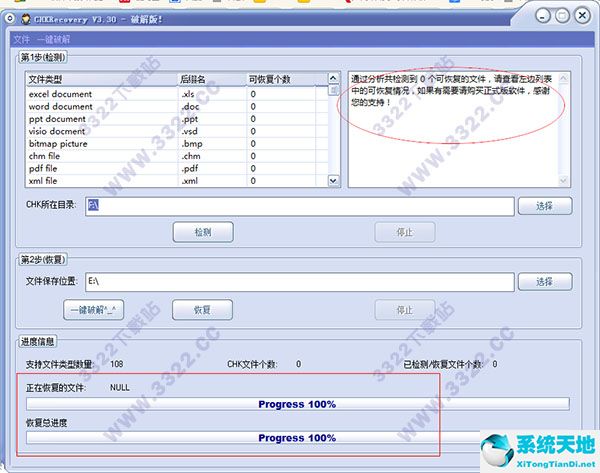Select the bitmap picture row
The width and height of the screenshot is (600, 473).
[177, 144]
